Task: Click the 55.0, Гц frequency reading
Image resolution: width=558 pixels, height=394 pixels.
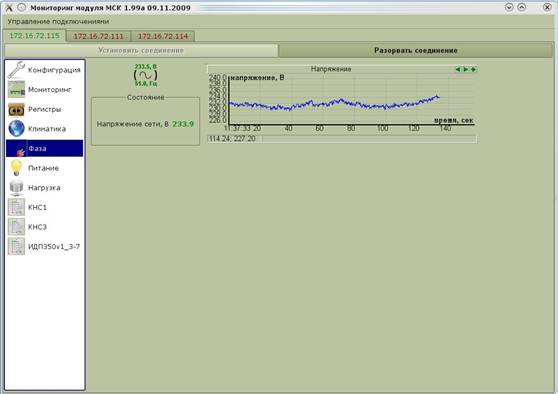Action: [146, 84]
